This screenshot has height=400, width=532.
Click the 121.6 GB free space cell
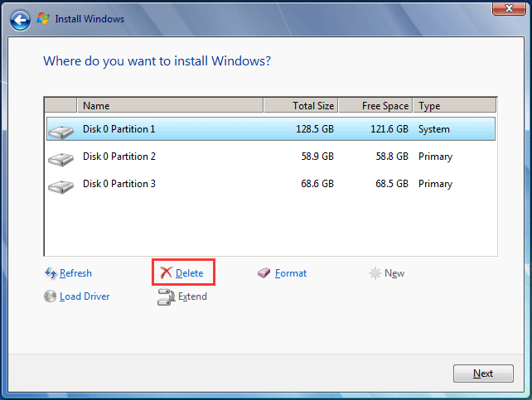[389, 129]
